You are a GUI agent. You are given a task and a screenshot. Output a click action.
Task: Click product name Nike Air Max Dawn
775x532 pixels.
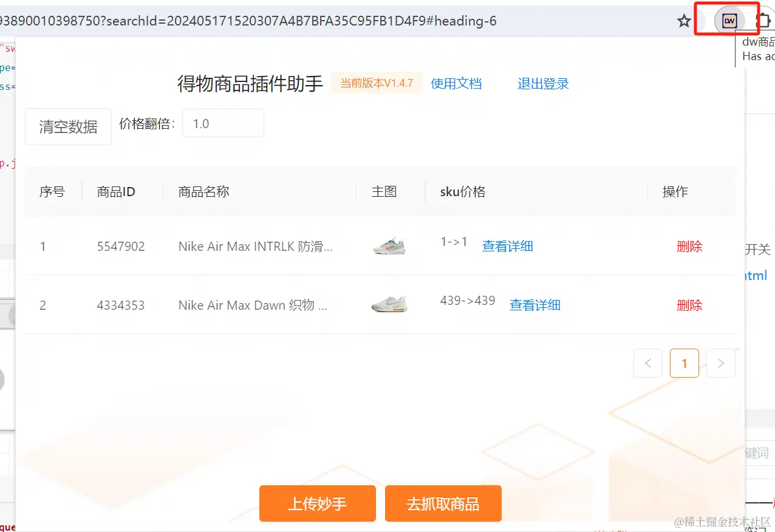click(253, 305)
